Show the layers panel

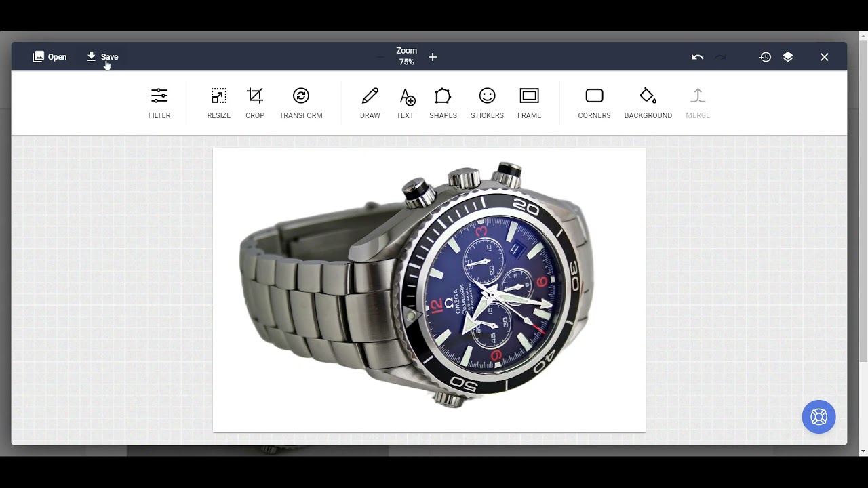(788, 57)
